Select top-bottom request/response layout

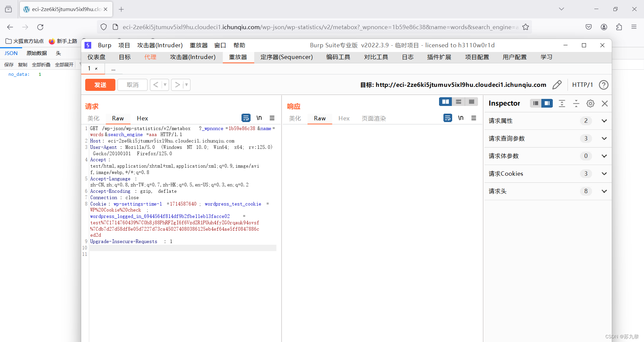pyautogui.click(x=459, y=102)
